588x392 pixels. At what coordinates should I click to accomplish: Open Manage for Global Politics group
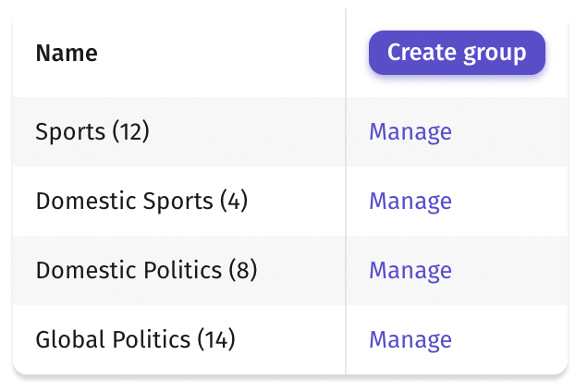[x=410, y=340]
